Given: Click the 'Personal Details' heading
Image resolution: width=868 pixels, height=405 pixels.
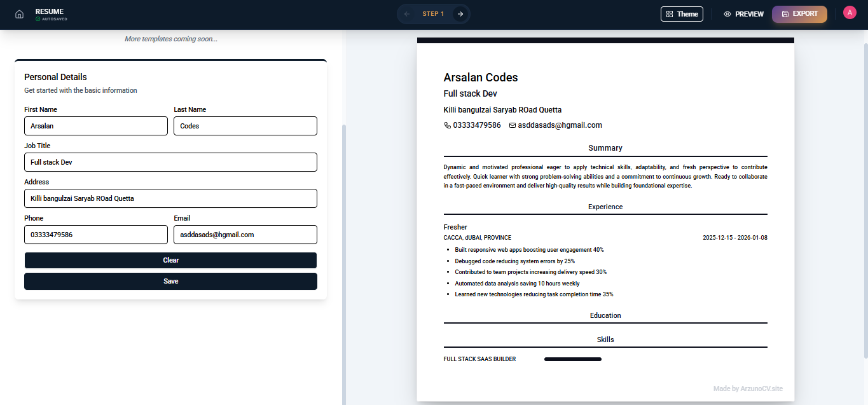Looking at the screenshot, I should [x=55, y=77].
